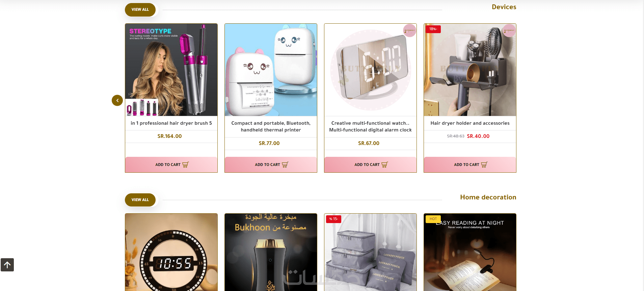644x291 pixels.
Task: Open the Devices category heading
Action: (x=504, y=7)
